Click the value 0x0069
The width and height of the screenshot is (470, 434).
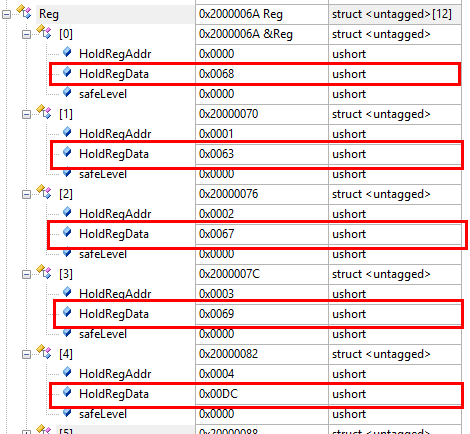pyautogui.click(x=217, y=314)
